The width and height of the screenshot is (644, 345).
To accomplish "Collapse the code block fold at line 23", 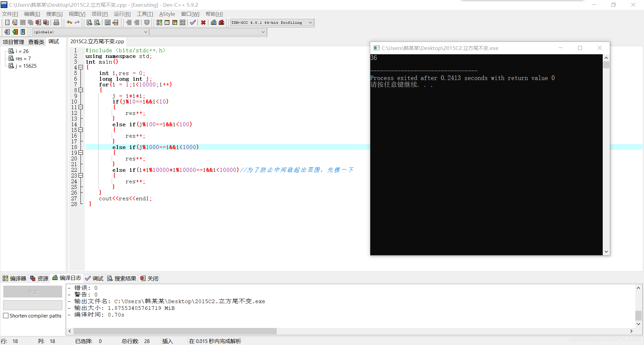I will tap(81, 176).
